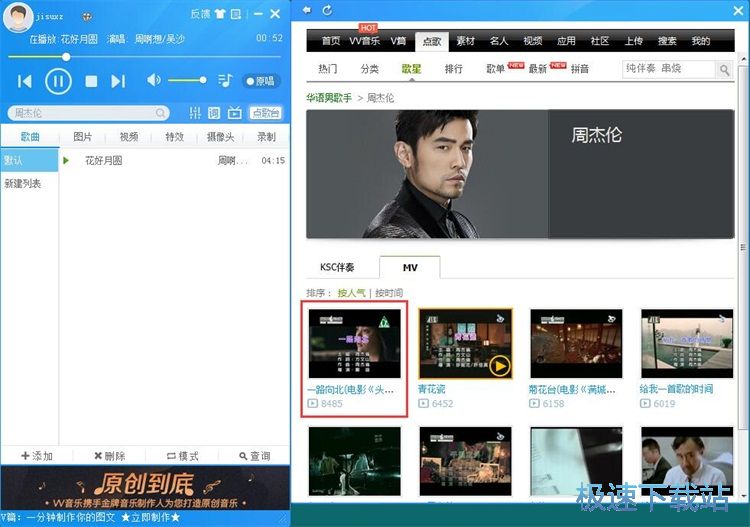Select the 热门 sub-tab
This screenshot has height=527, width=750.
coord(328,69)
